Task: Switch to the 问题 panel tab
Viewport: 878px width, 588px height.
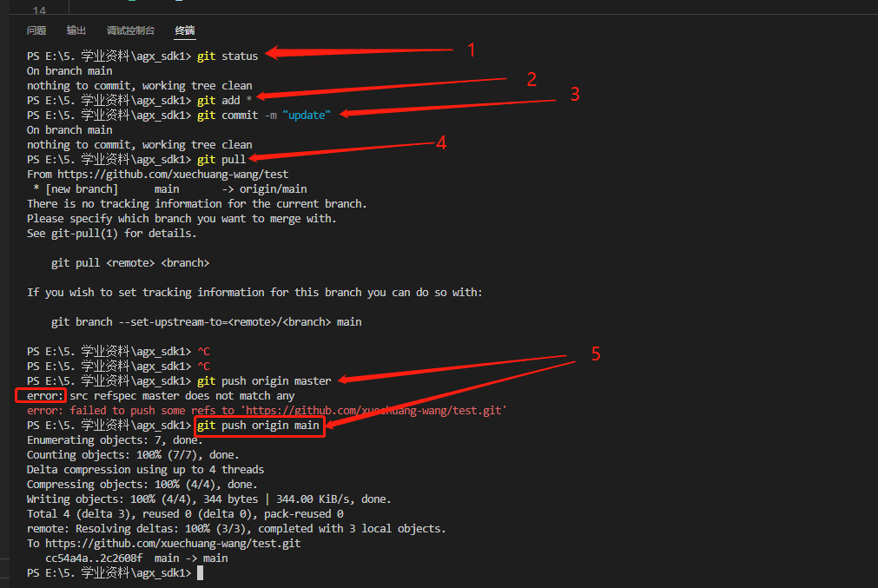Action: [x=36, y=30]
